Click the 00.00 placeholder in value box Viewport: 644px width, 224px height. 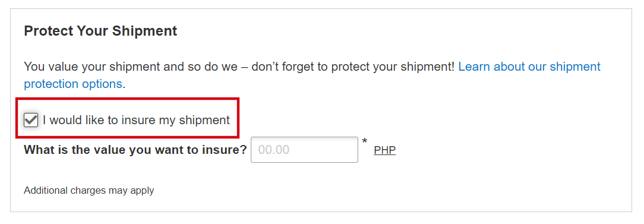(273, 150)
